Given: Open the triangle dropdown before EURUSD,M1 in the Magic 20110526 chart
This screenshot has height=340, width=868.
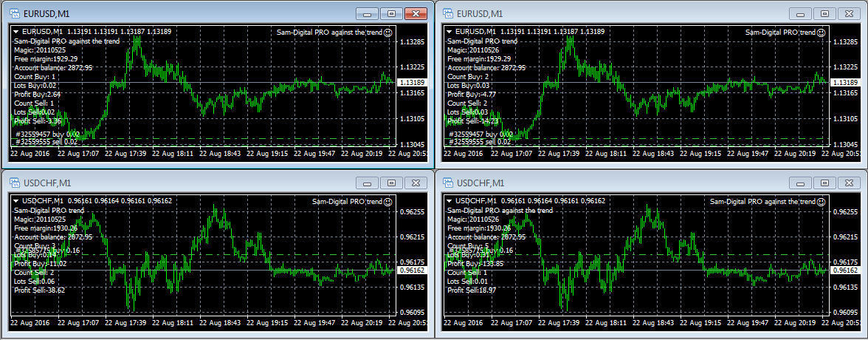Looking at the screenshot, I should coord(449,33).
